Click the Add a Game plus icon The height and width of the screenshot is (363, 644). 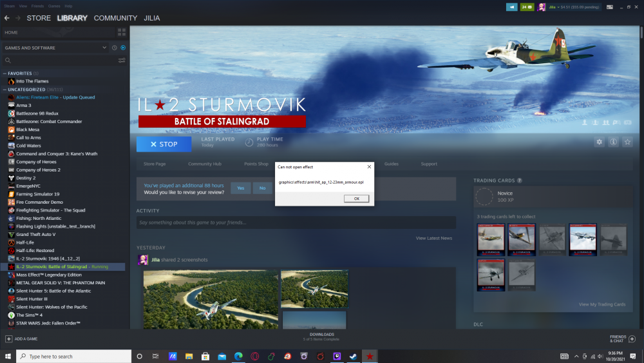coord(8,338)
